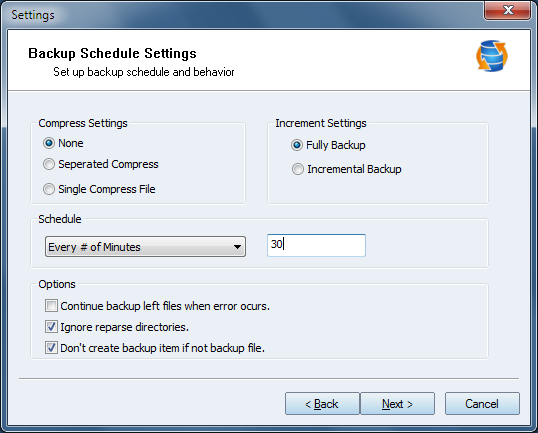Image resolution: width=538 pixels, height=433 pixels.
Task: Click the minutes input field showing 30
Action: click(x=316, y=245)
